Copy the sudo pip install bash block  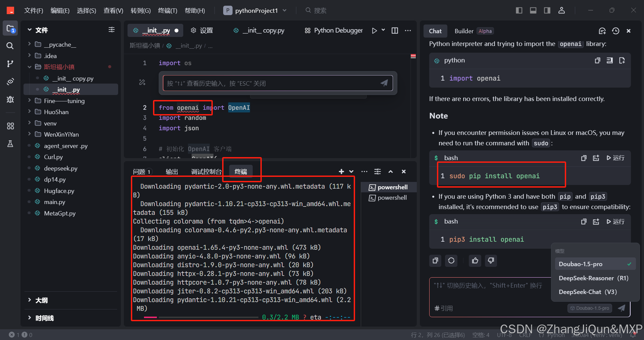click(x=584, y=158)
